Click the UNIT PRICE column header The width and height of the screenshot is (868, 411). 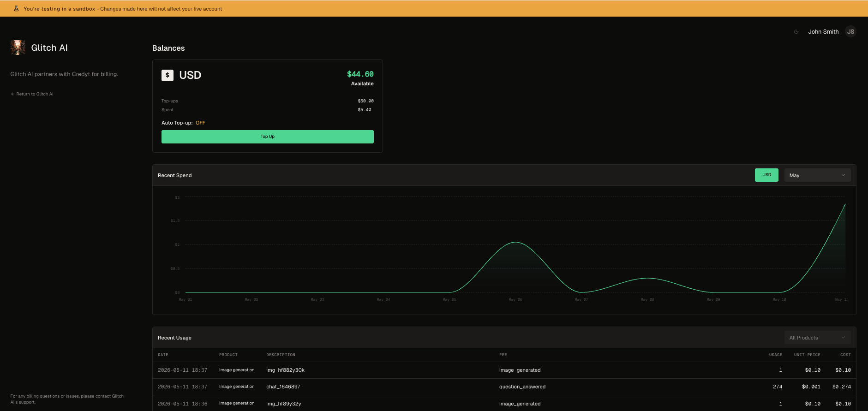pyautogui.click(x=807, y=355)
